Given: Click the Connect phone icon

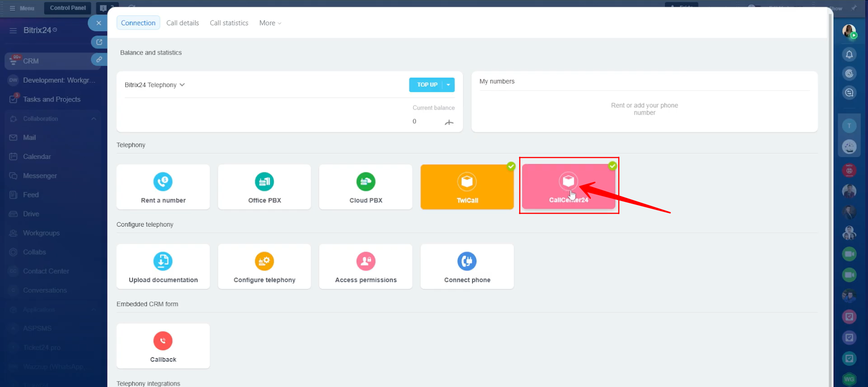Looking at the screenshot, I should tap(467, 261).
